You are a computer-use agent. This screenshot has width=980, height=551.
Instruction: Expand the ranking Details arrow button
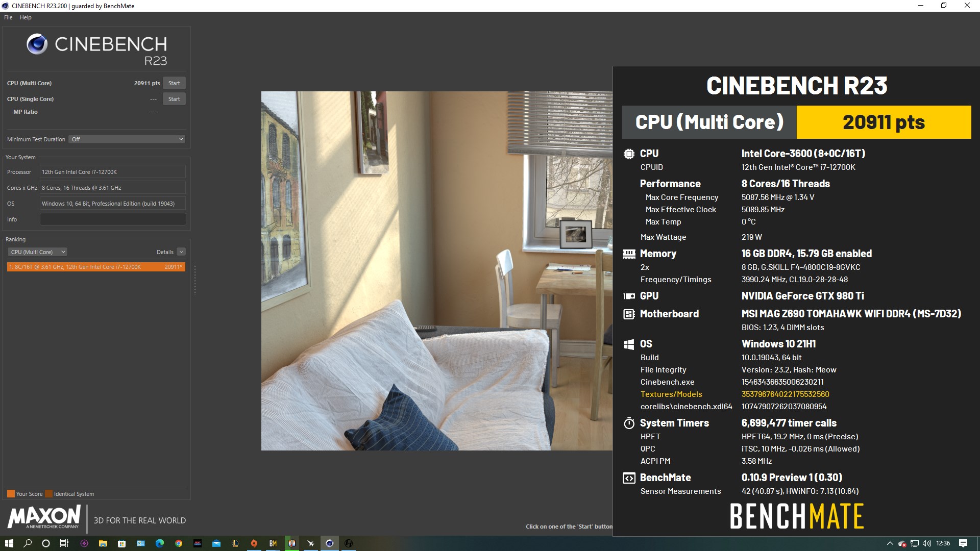181,252
